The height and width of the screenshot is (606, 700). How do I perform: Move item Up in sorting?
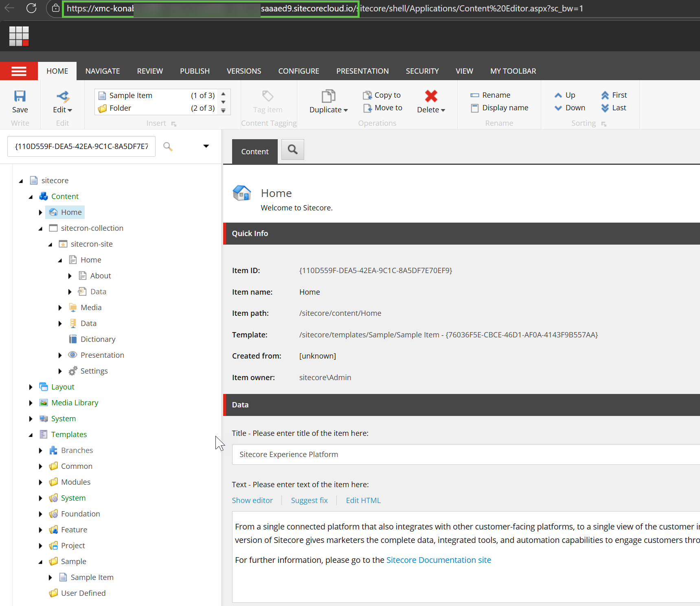(x=565, y=95)
